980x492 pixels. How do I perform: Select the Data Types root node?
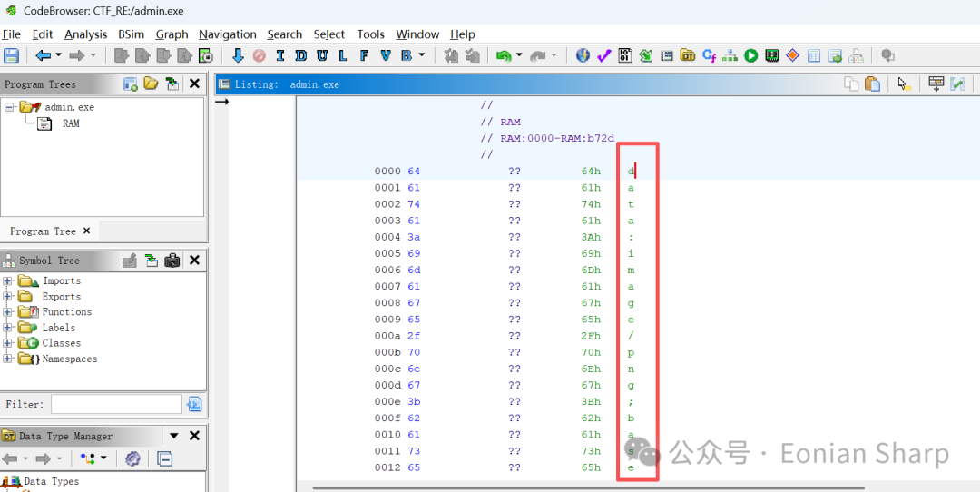pos(51,481)
